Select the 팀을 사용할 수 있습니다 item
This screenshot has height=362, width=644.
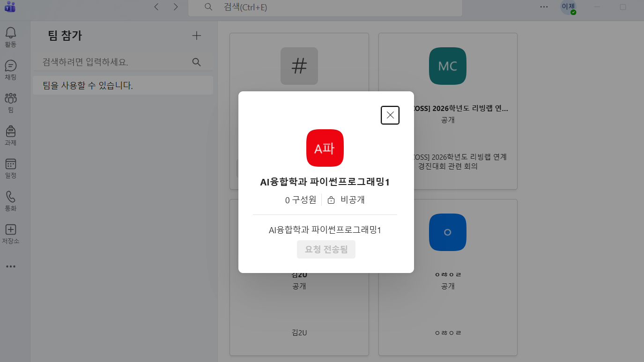click(x=123, y=86)
